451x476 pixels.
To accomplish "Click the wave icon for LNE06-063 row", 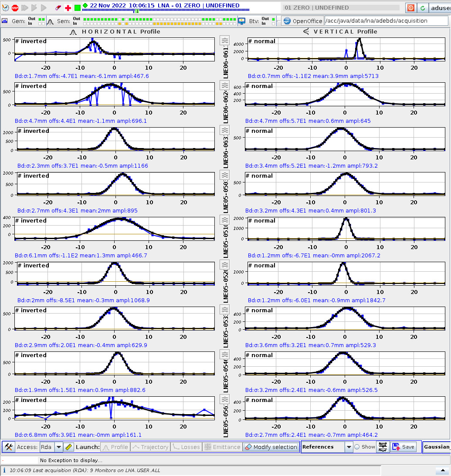I will [x=225, y=130].
